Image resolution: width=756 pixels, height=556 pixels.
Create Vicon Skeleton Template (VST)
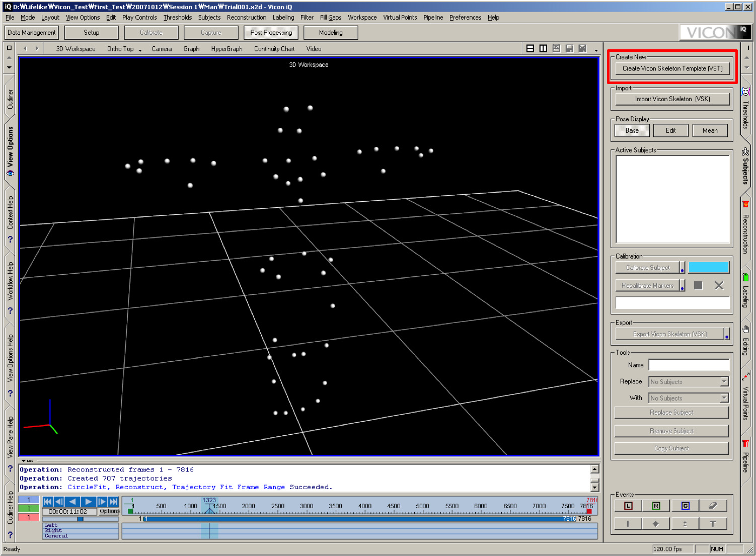click(x=672, y=68)
